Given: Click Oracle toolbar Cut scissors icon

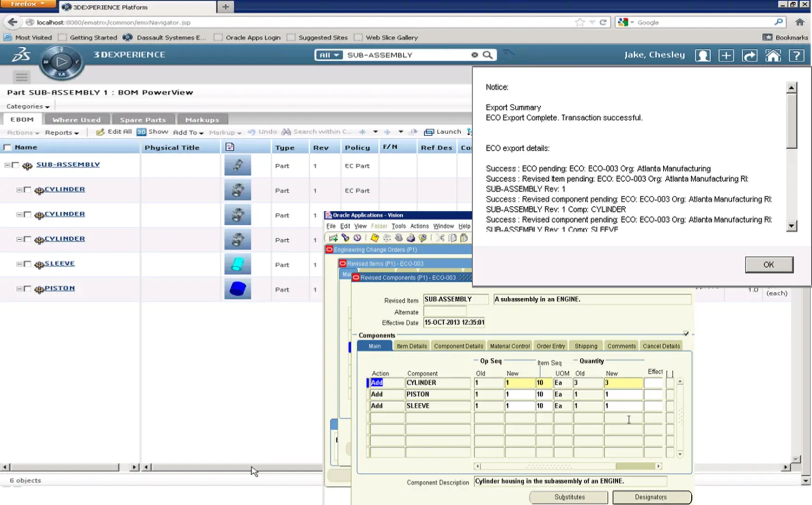Looking at the screenshot, I should click(440, 238).
